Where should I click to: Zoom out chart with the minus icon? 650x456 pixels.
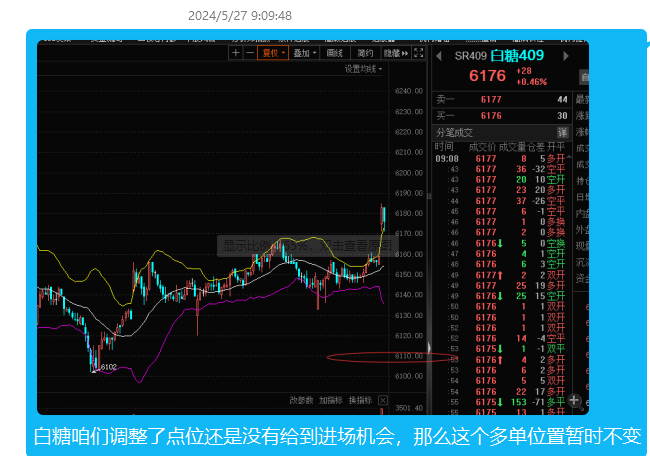pyautogui.click(x=250, y=53)
